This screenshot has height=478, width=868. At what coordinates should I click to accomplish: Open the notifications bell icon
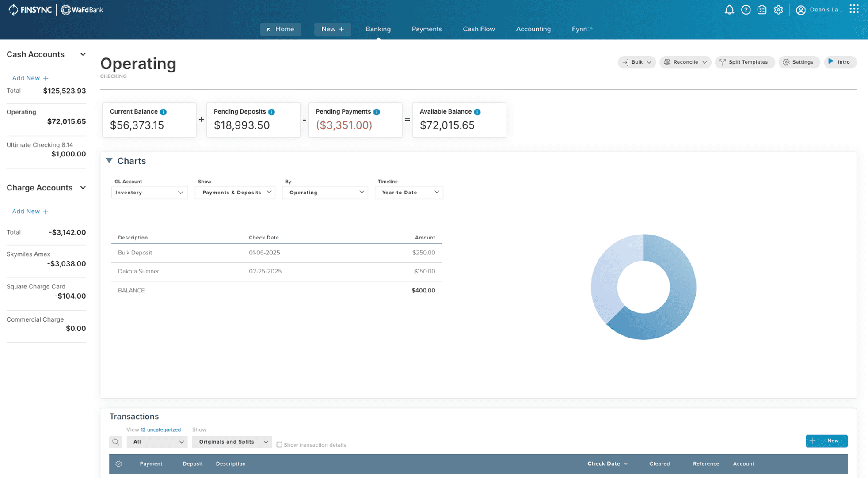tap(729, 10)
